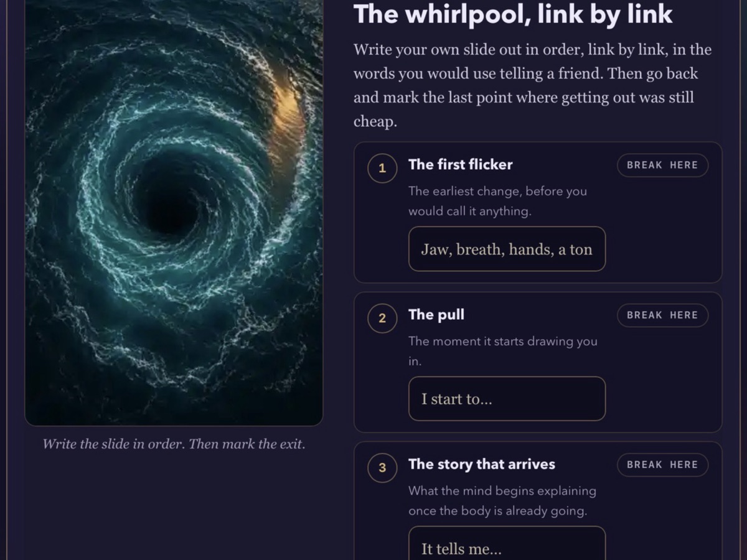Image resolution: width=747 pixels, height=560 pixels.
Task: Click "The story that arrives" title
Action: [x=482, y=464]
